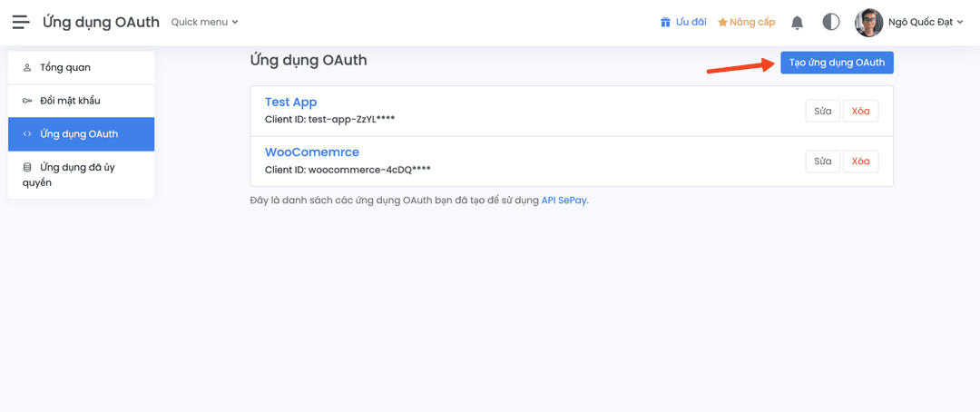Open Ngô Quốc Đạt profile avatar
The width and height of the screenshot is (980, 412).
pos(868,23)
